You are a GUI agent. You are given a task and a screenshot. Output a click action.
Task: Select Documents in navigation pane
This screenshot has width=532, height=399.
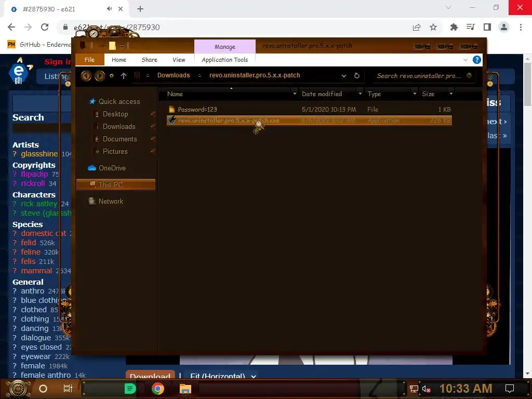[x=120, y=139]
